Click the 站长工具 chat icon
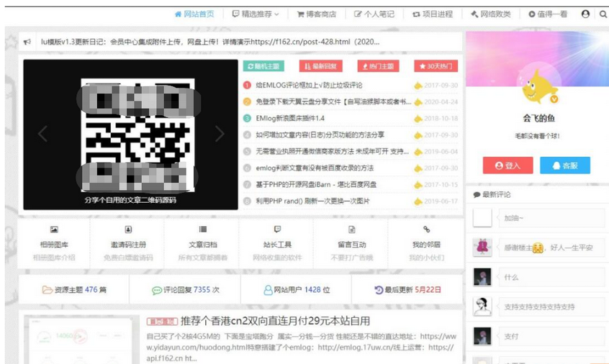609x364 pixels. click(x=277, y=229)
